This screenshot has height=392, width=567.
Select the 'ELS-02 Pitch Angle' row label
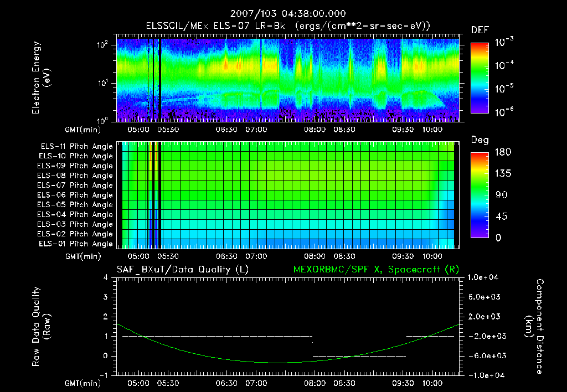(75, 234)
